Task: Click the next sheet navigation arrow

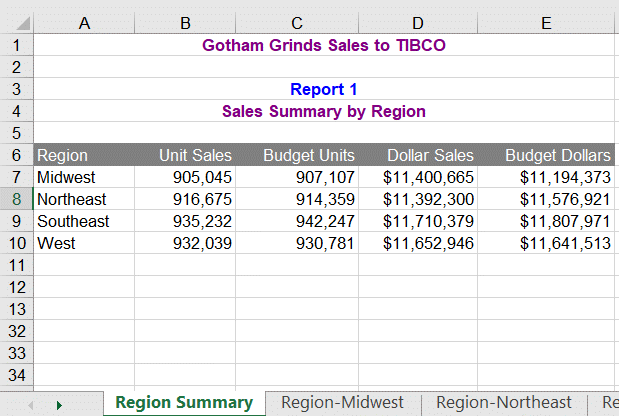Action: [x=59, y=404]
